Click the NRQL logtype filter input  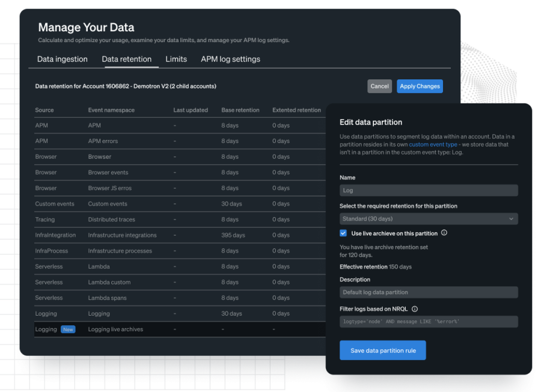click(429, 321)
